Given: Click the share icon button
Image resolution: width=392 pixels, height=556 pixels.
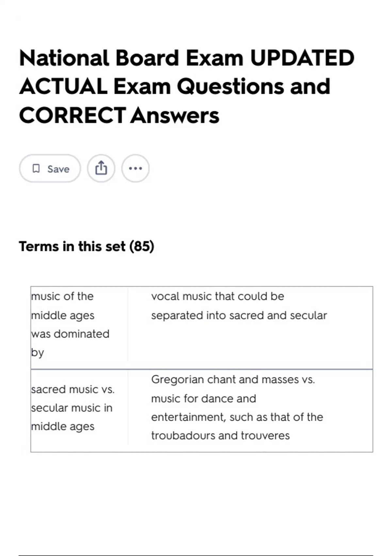Looking at the screenshot, I should [101, 168].
